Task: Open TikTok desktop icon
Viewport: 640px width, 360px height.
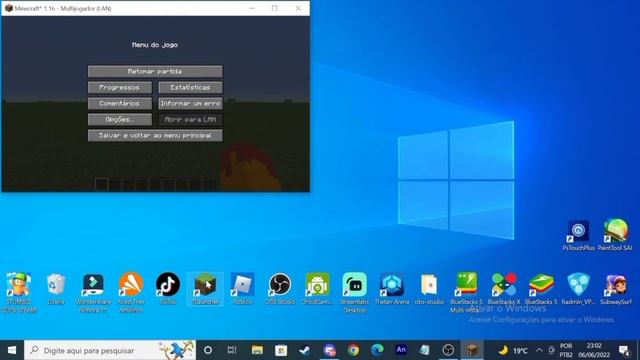Action: [x=168, y=289]
